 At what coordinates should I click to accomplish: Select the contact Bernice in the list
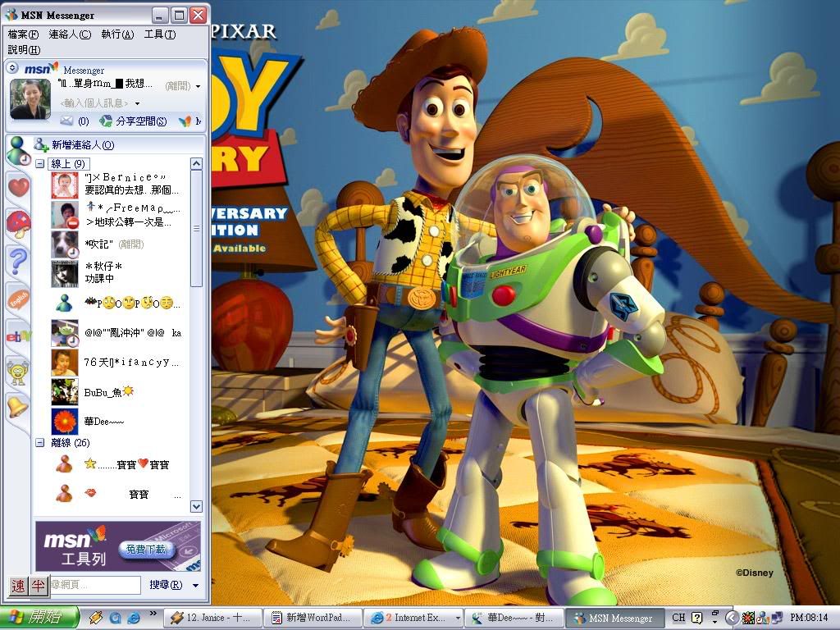(133, 184)
